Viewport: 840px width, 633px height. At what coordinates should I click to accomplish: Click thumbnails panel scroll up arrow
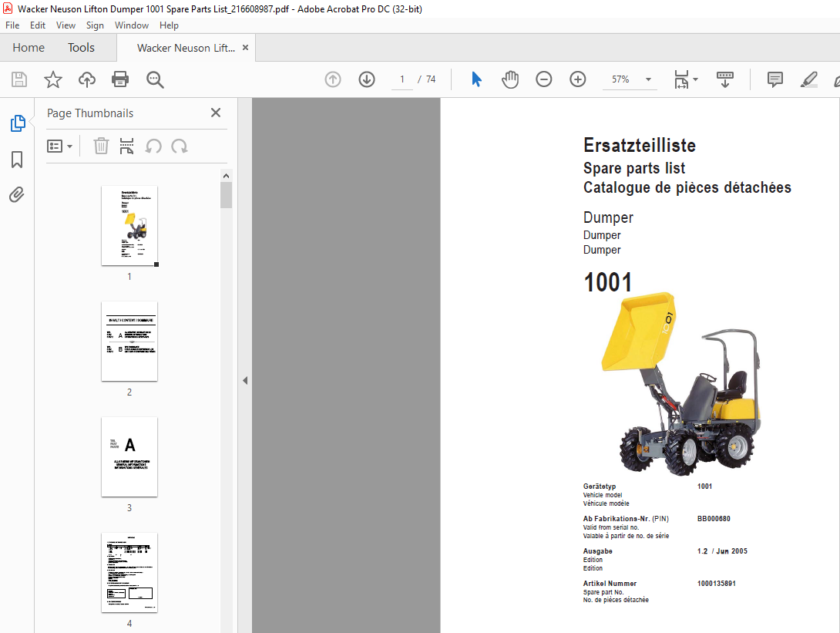[226, 176]
